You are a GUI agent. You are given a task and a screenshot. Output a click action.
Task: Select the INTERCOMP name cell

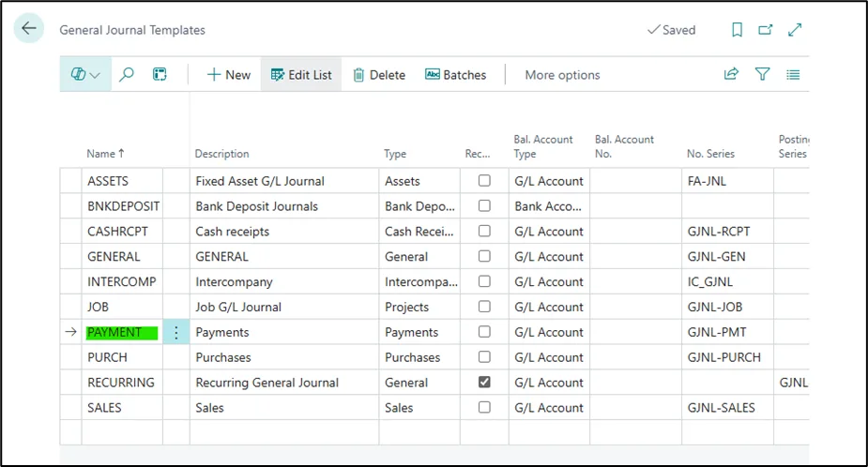[x=122, y=281]
